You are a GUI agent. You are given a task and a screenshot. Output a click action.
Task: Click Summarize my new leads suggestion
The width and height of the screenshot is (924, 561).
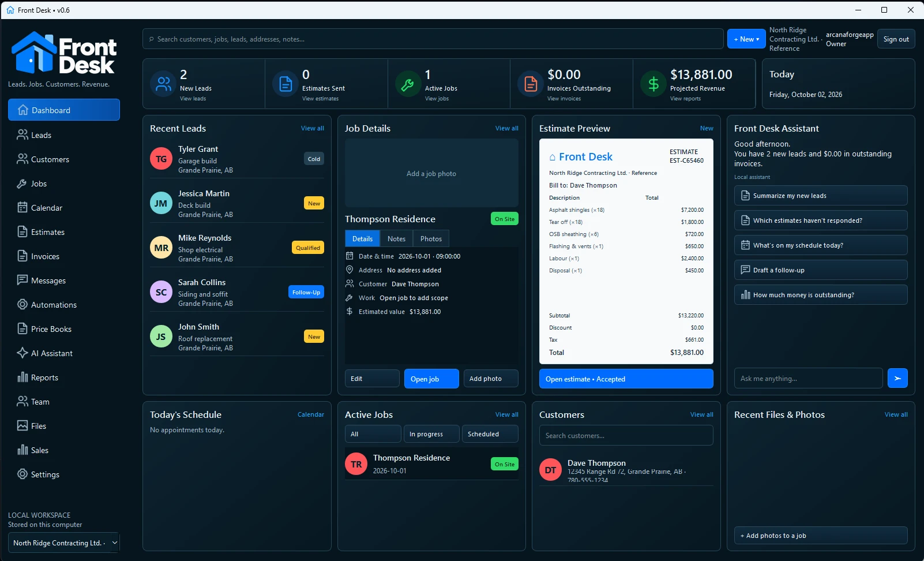pos(821,195)
